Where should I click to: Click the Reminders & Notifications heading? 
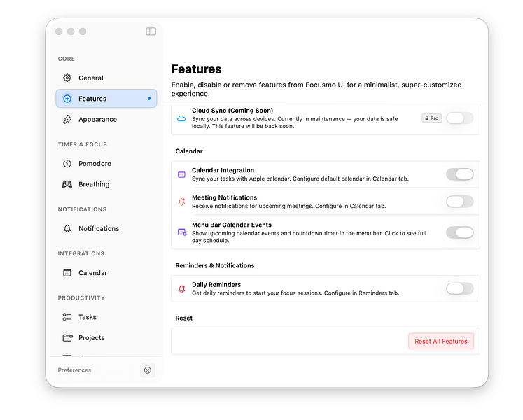click(x=215, y=265)
